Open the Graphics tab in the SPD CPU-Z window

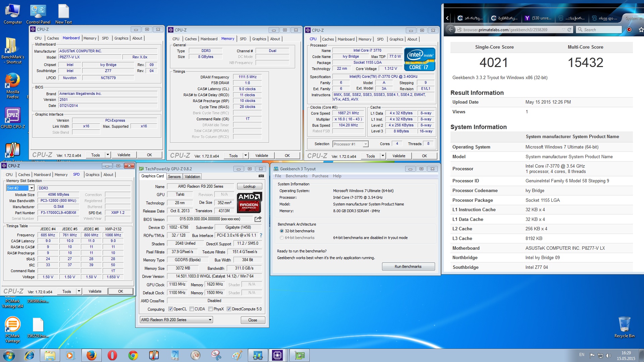[92, 175]
